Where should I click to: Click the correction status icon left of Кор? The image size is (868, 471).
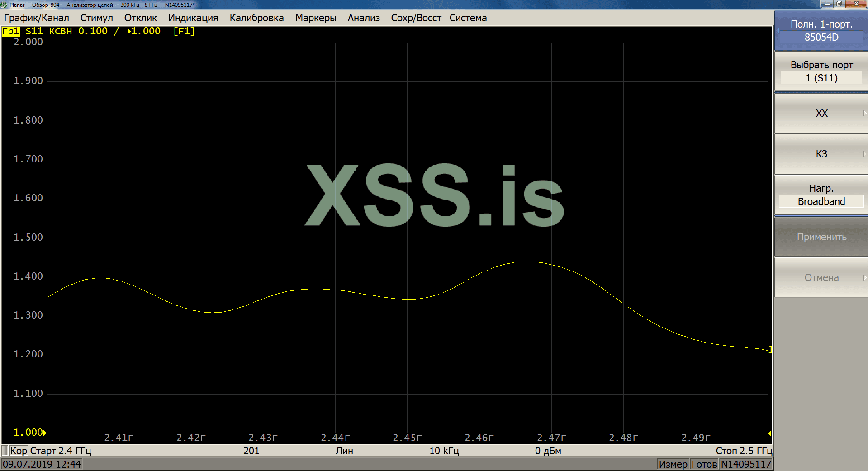(5, 451)
